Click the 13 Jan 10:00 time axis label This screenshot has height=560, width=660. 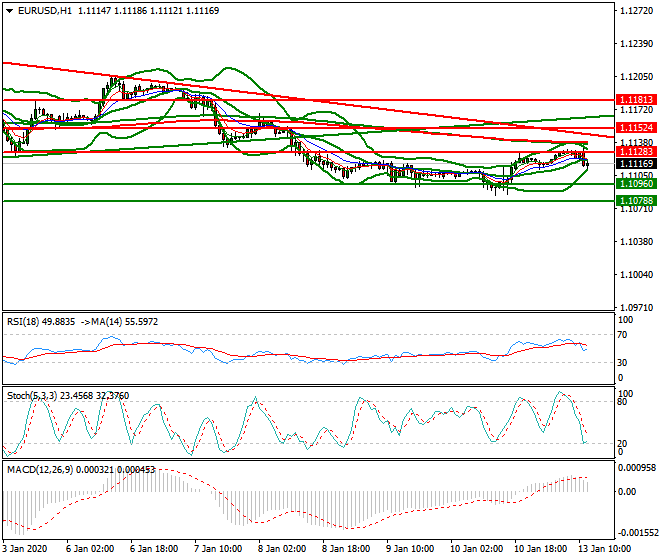tap(604, 549)
